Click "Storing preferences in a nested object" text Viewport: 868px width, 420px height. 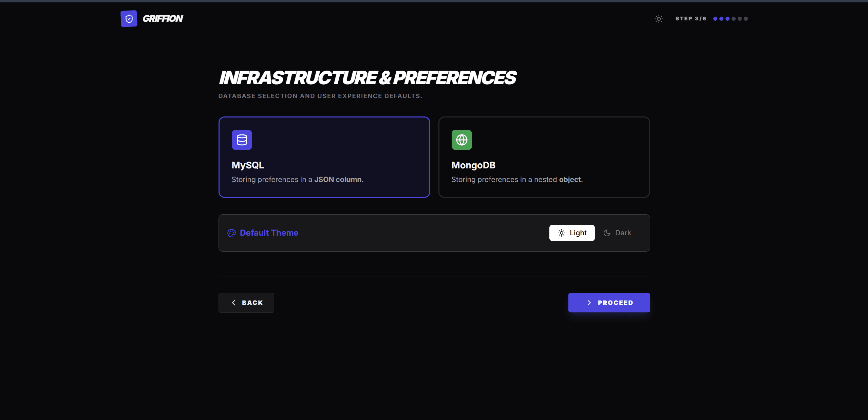tap(517, 180)
